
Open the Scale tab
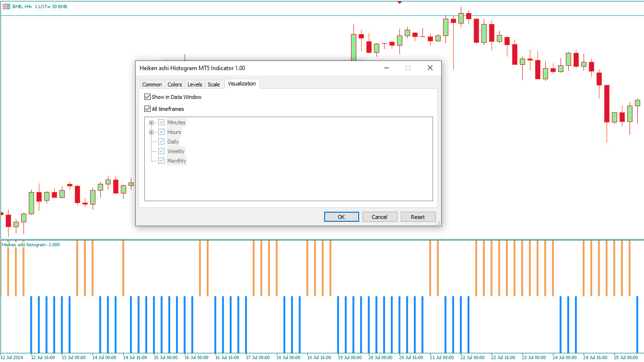point(214,84)
